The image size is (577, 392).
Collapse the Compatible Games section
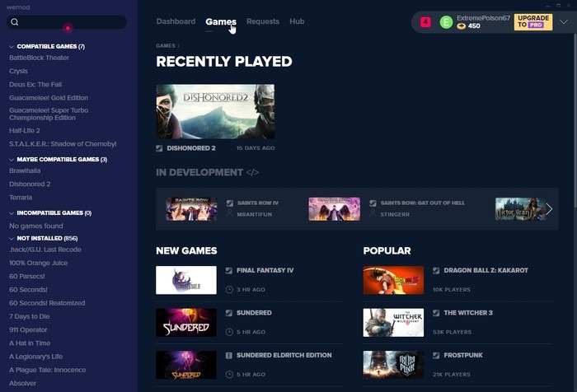[12, 47]
